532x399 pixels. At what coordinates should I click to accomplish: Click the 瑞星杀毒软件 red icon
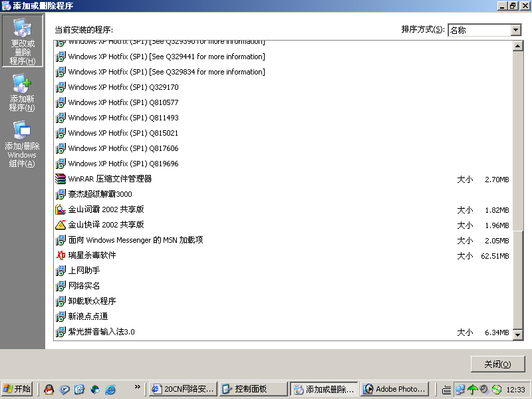click(x=61, y=255)
